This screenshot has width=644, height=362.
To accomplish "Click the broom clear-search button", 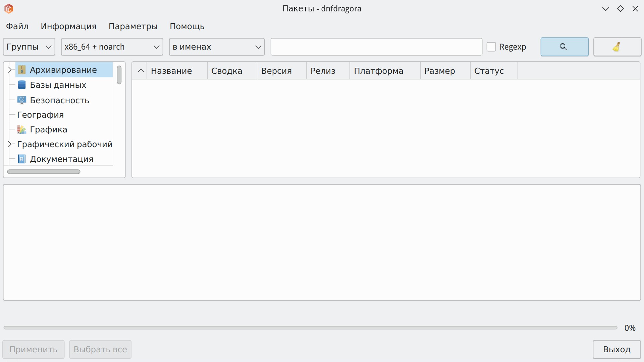I will (617, 47).
